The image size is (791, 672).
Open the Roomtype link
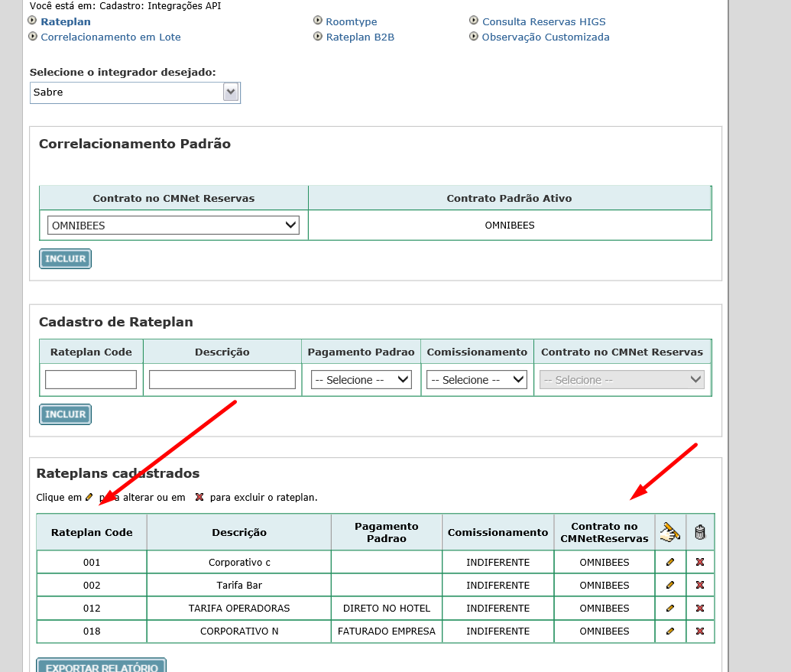coord(351,21)
